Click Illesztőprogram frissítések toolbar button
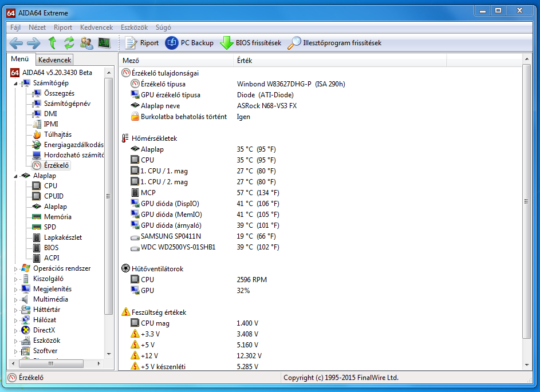Image resolution: width=540 pixels, height=392 pixels. click(334, 43)
